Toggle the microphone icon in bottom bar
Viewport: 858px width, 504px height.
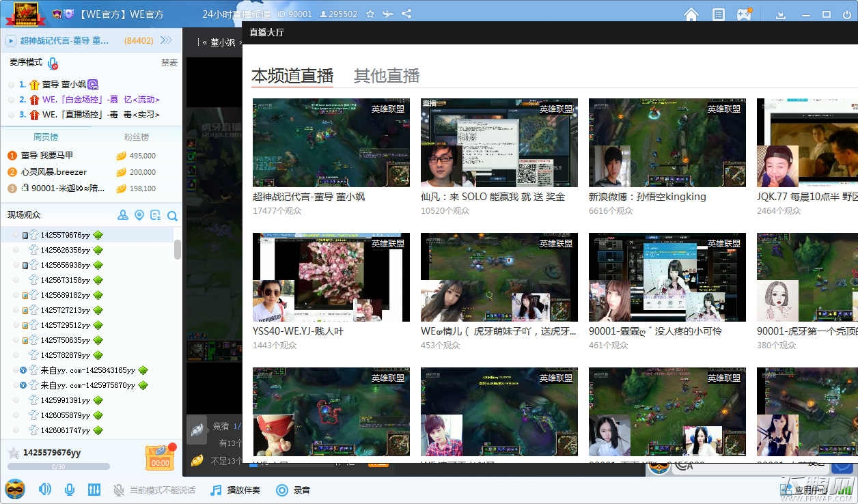(69, 489)
